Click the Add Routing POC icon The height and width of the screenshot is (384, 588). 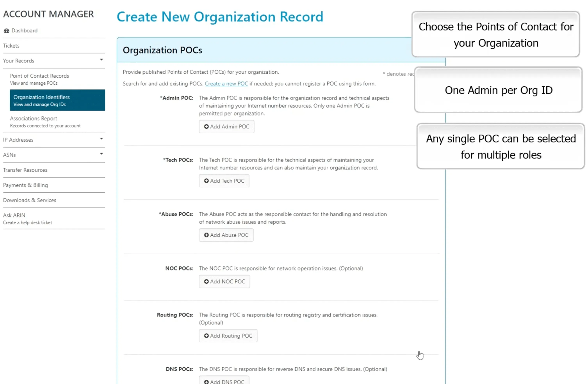click(x=206, y=336)
